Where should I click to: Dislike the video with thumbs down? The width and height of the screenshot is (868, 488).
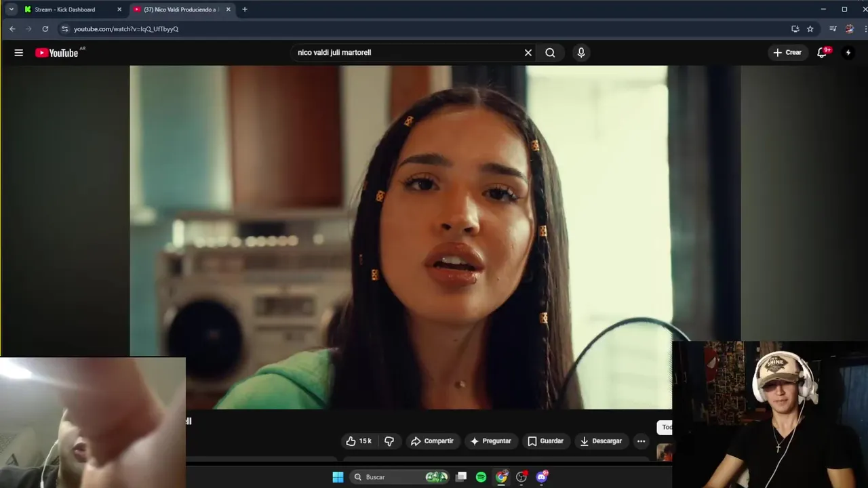pyautogui.click(x=389, y=441)
